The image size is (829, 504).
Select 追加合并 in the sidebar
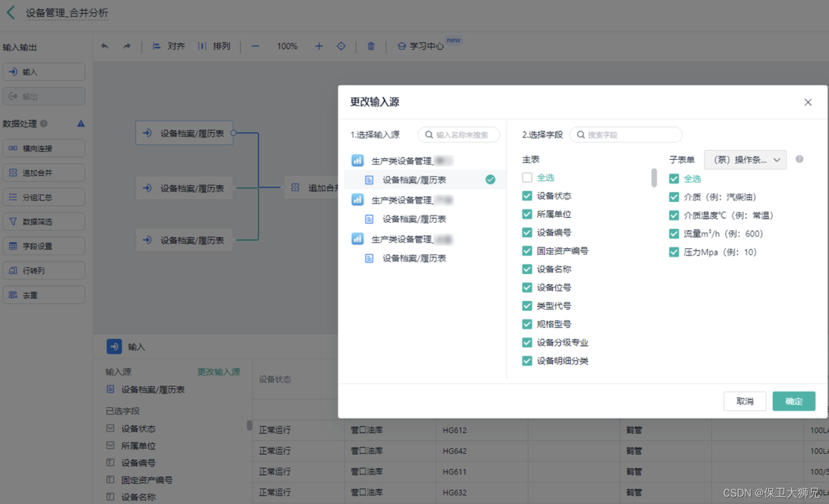pyautogui.click(x=44, y=173)
